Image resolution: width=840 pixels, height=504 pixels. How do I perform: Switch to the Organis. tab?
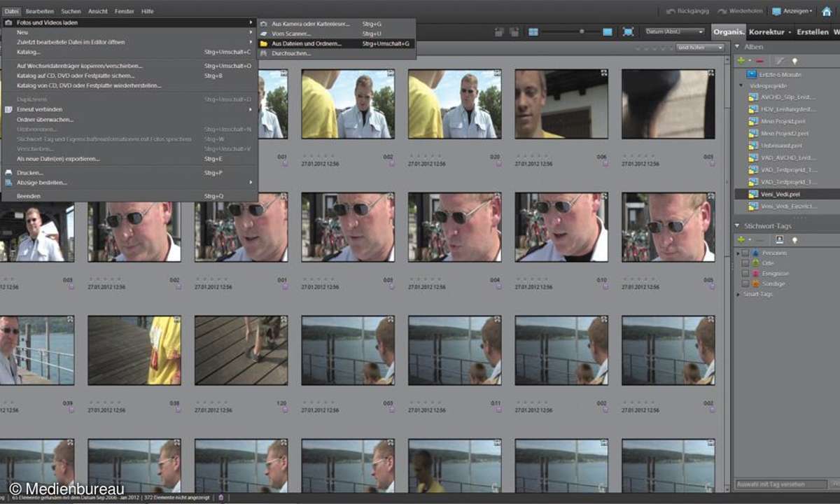(x=728, y=31)
